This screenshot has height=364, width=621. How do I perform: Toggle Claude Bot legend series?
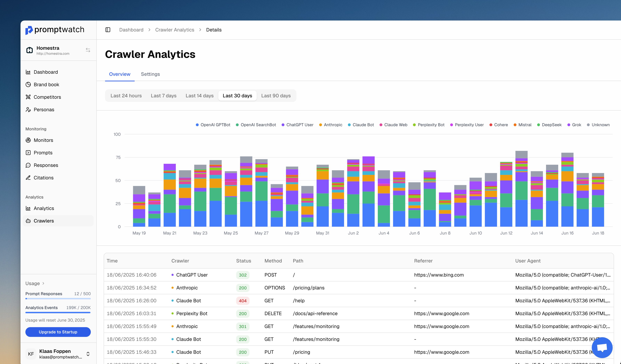pos(361,125)
